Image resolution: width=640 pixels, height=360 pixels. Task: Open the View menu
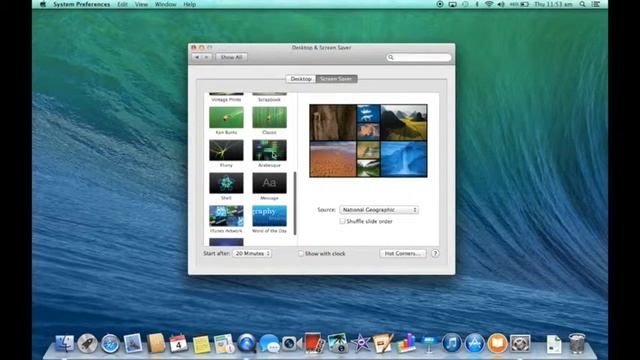141,4
